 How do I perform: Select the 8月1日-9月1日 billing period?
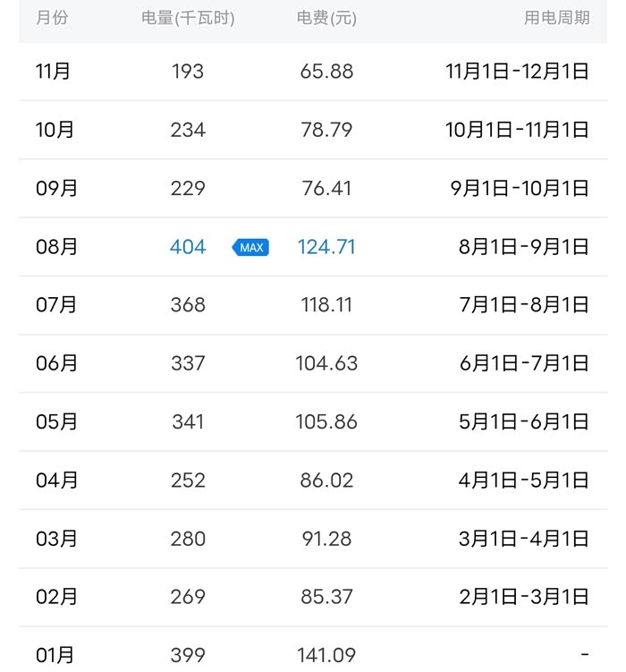pyautogui.click(x=524, y=247)
